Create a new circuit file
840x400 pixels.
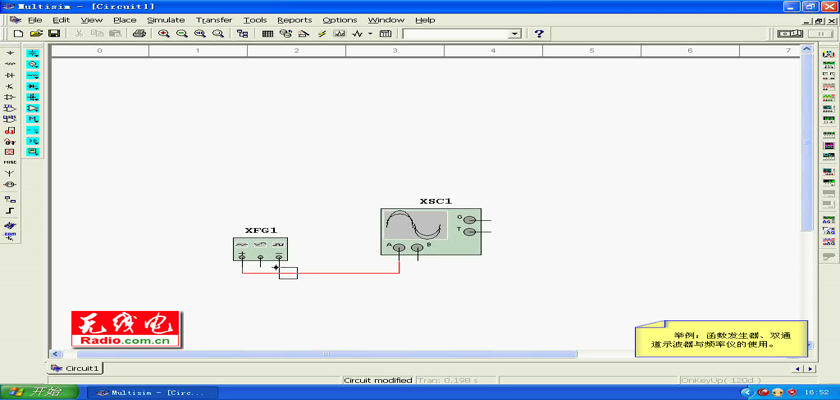[18, 34]
